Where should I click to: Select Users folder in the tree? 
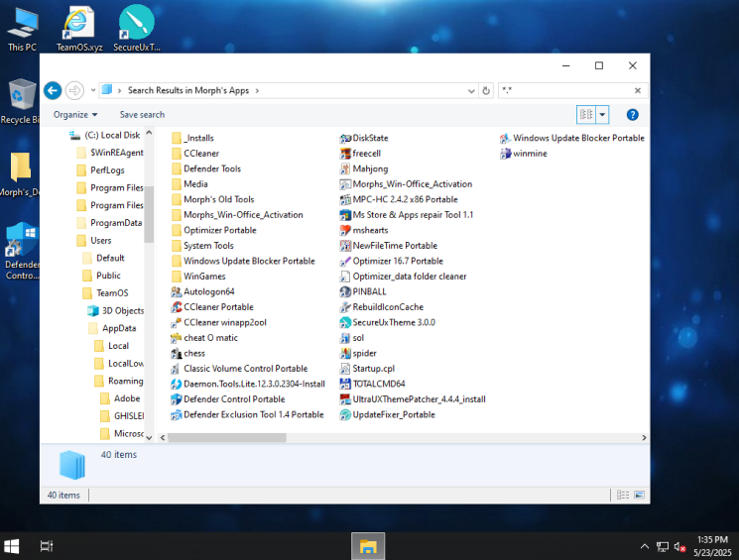[94, 241]
